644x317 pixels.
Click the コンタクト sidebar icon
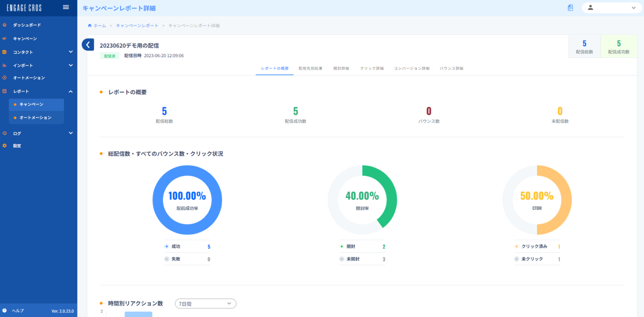(5, 52)
